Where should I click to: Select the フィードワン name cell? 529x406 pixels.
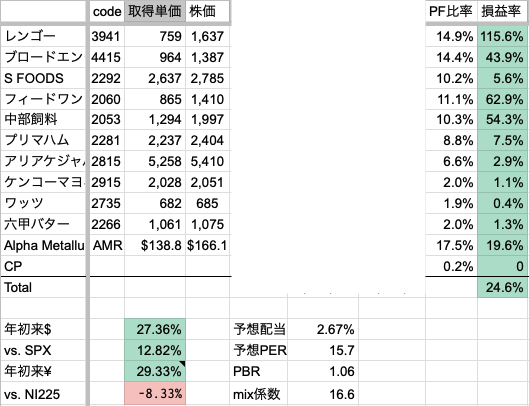43,99
